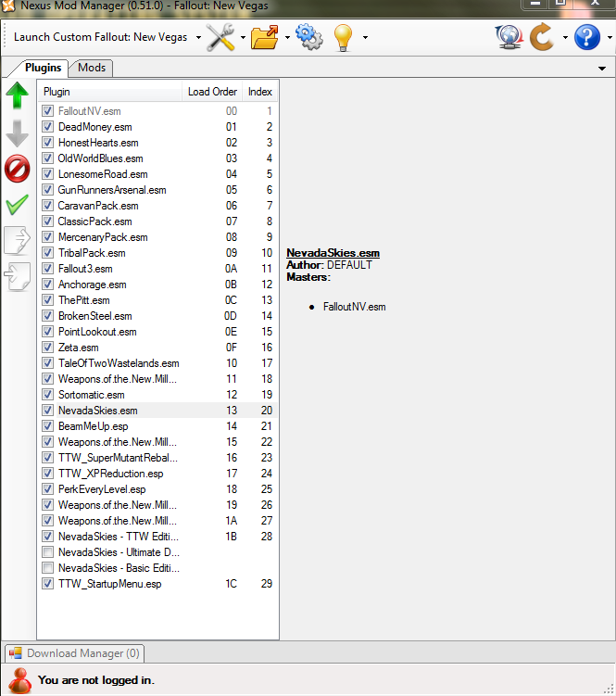Select the Anchorage.esm plugin row
Viewport: 616px width, 696px height.
(x=157, y=285)
